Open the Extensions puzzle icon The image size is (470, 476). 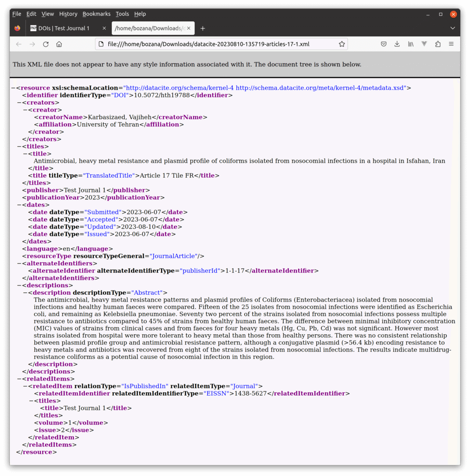(x=437, y=44)
